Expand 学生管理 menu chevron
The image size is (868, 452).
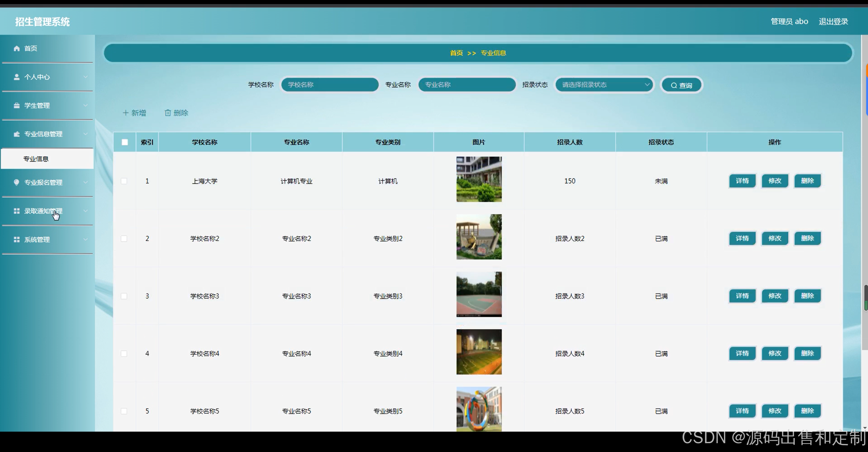[85, 106]
